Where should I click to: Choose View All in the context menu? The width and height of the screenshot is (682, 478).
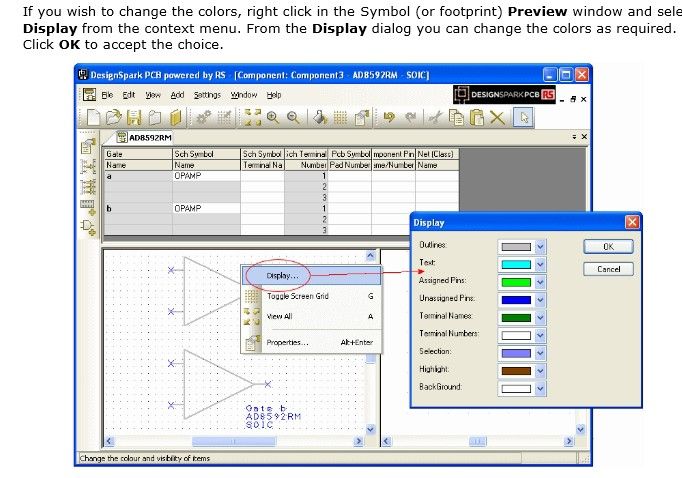tap(311, 316)
